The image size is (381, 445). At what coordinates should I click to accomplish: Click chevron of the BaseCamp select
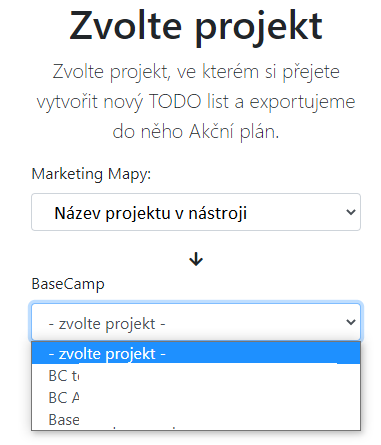coord(351,322)
